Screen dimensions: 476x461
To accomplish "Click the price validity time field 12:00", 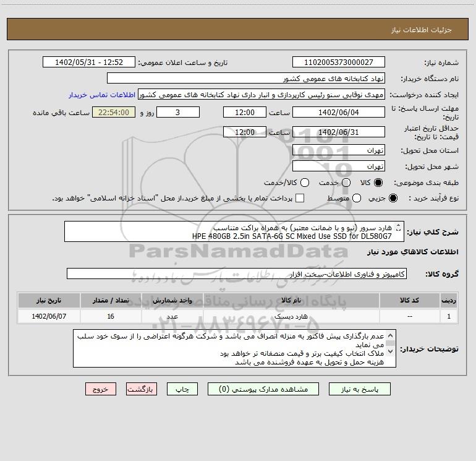I will coord(245,132).
